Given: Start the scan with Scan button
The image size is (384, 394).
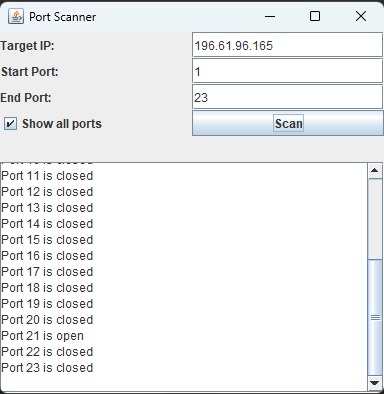Looking at the screenshot, I should click(x=288, y=123).
